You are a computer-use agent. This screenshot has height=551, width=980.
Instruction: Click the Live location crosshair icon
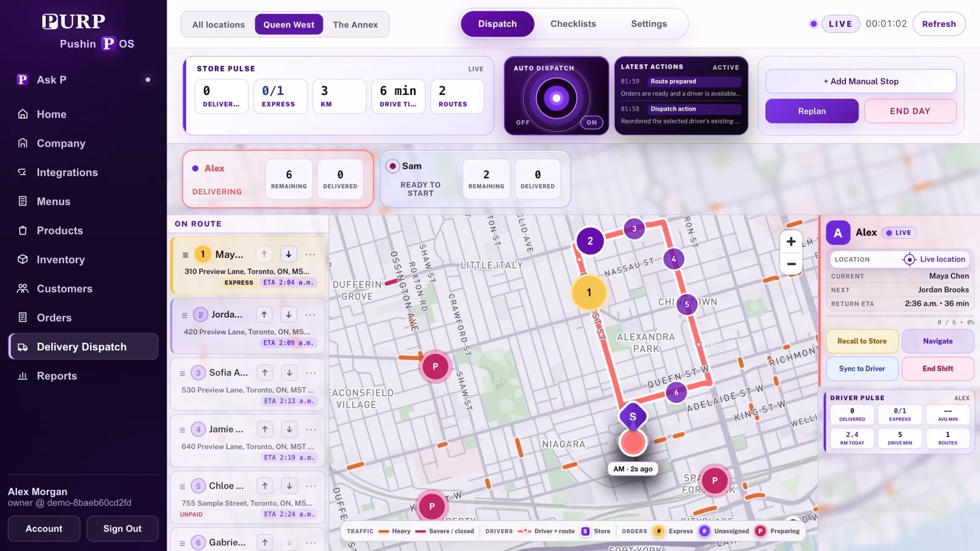(x=910, y=260)
